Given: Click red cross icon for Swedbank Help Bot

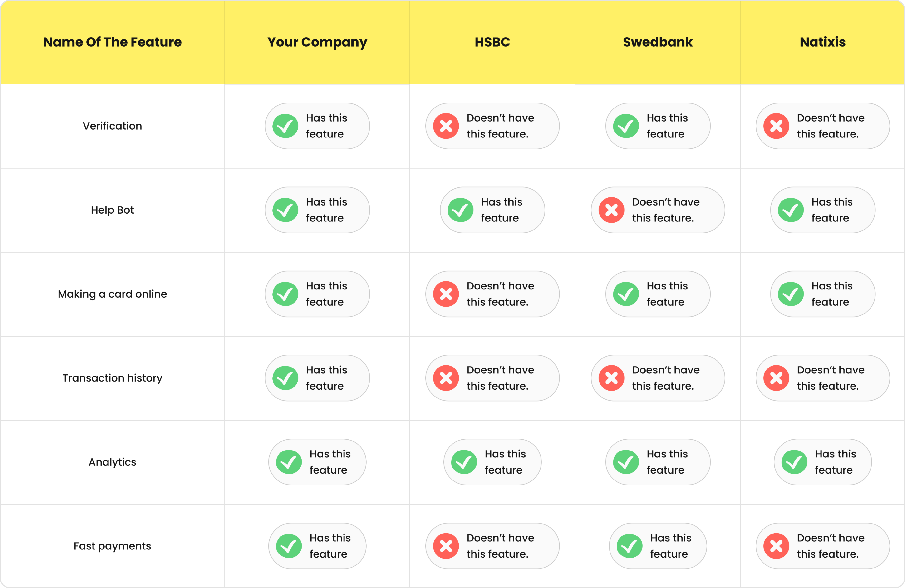Looking at the screenshot, I should (x=611, y=210).
